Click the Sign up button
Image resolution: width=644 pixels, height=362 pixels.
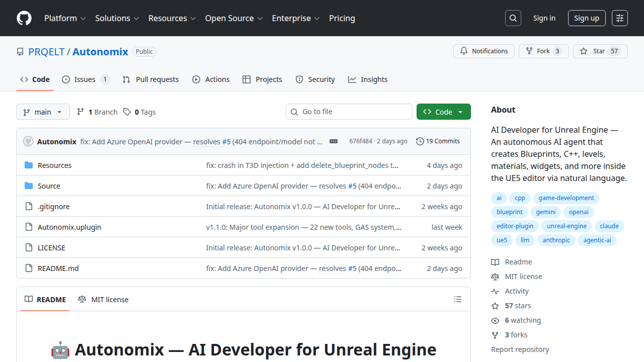pyautogui.click(x=587, y=18)
